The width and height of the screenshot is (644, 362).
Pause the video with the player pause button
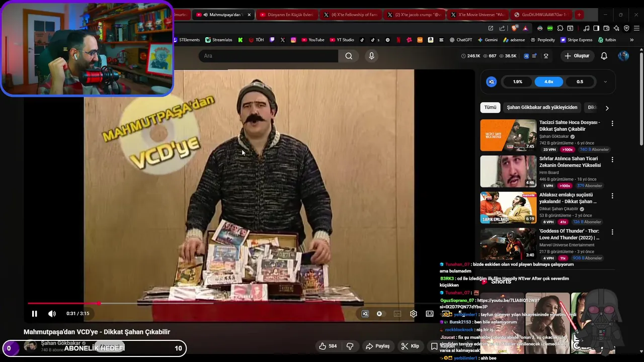coord(34,314)
